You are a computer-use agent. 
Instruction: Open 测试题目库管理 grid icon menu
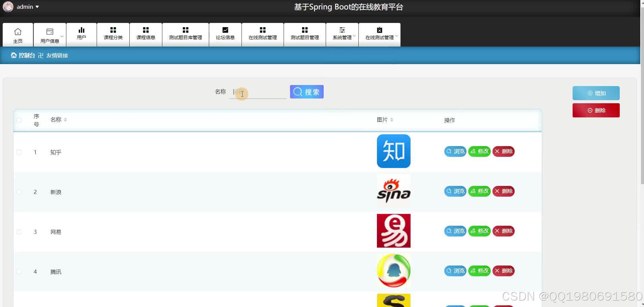pyautogui.click(x=186, y=35)
